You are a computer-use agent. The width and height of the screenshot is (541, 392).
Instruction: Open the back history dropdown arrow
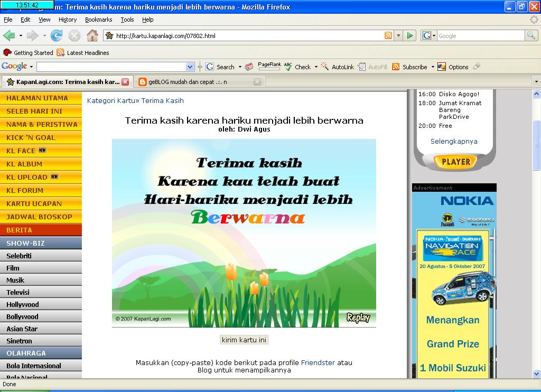[x=21, y=35]
